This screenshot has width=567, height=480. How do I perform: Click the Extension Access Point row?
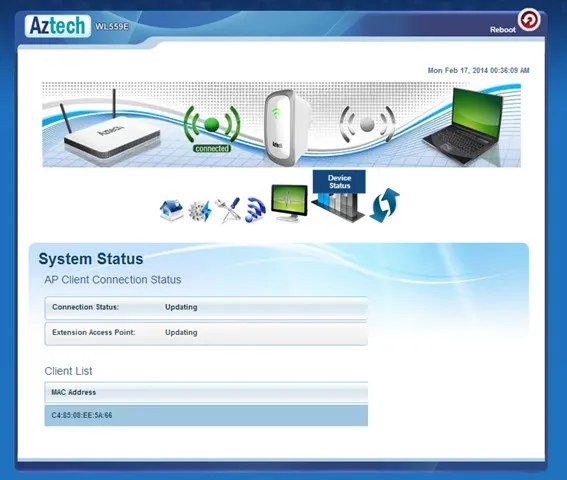coord(206,333)
